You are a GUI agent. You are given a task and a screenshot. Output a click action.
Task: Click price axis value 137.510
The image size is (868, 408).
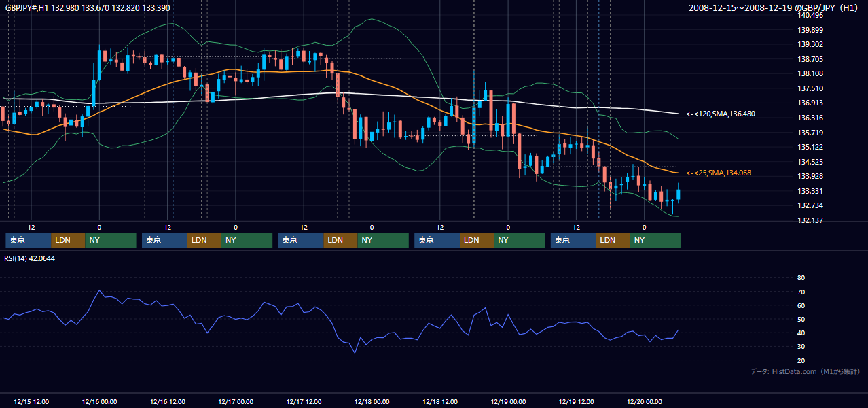point(811,88)
